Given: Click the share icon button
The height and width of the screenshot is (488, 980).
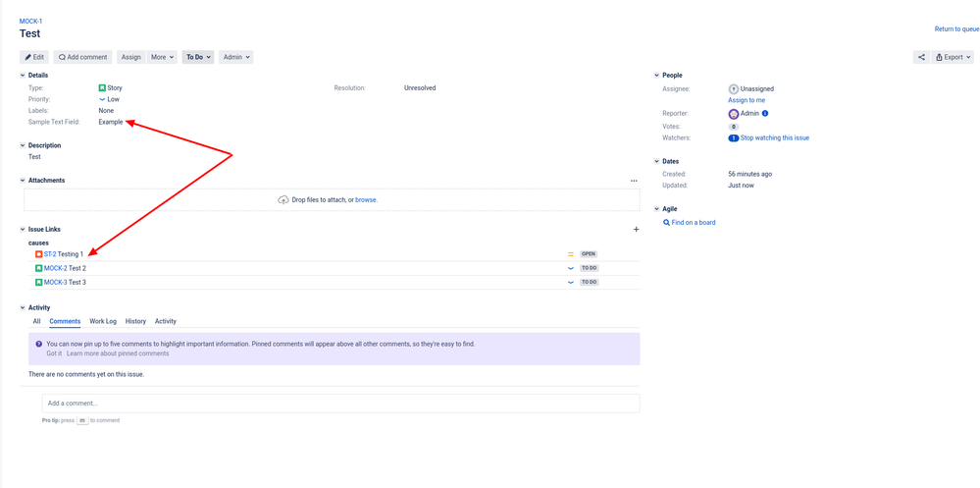Looking at the screenshot, I should (x=921, y=57).
